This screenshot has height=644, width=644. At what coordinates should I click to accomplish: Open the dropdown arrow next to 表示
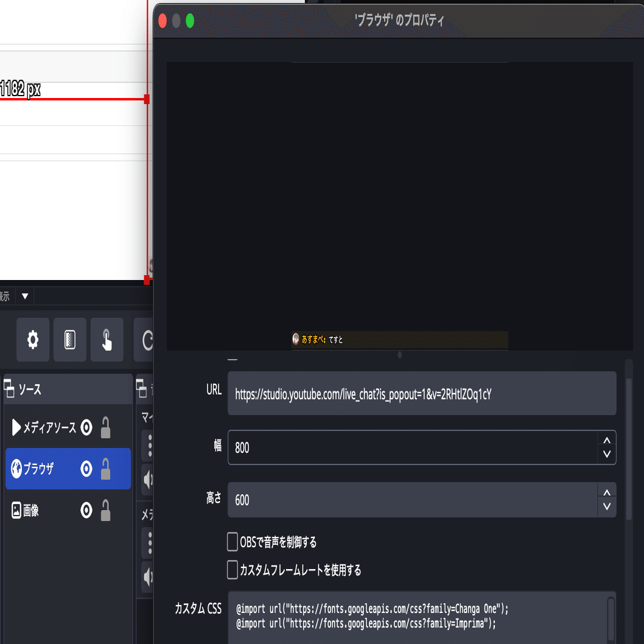pos(24,296)
